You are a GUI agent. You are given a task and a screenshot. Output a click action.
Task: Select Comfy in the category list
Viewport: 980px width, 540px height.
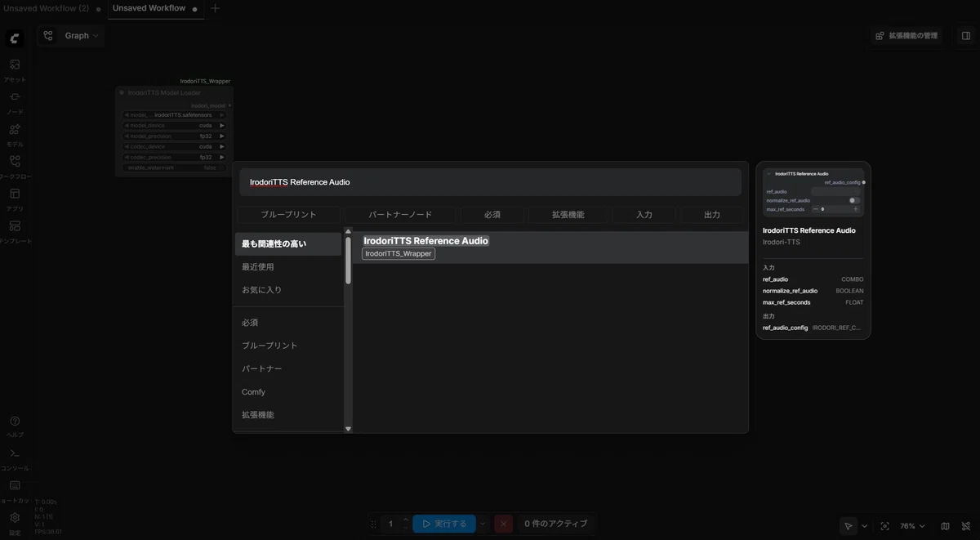coord(288,392)
